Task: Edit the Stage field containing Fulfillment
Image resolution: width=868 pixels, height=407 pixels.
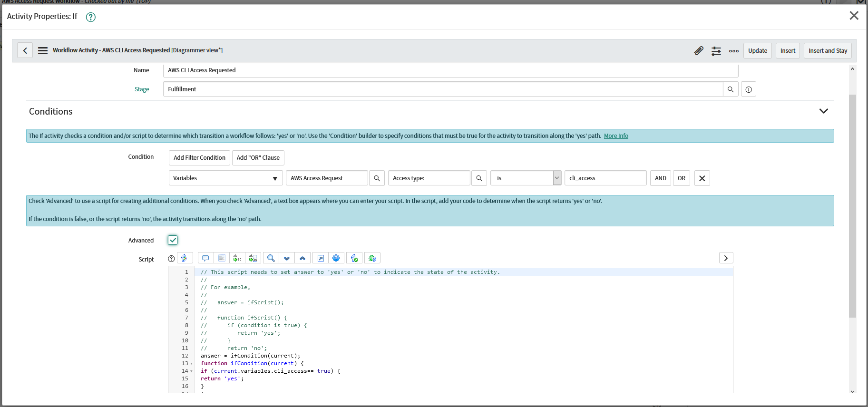Action: pyautogui.click(x=443, y=89)
